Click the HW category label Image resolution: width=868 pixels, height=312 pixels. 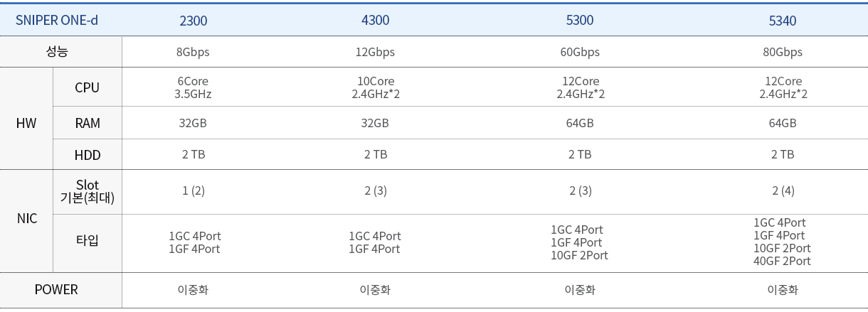(26, 123)
